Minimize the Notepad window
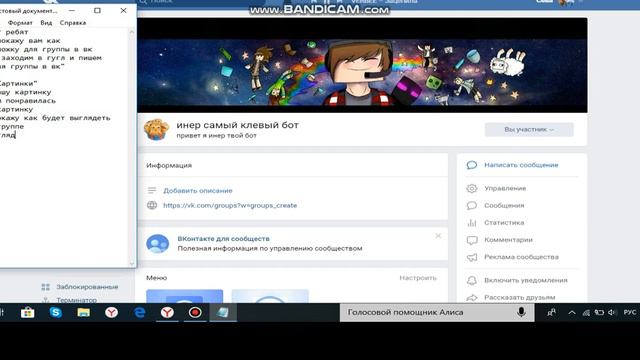 pyautogui.click(x=72, y=10)
